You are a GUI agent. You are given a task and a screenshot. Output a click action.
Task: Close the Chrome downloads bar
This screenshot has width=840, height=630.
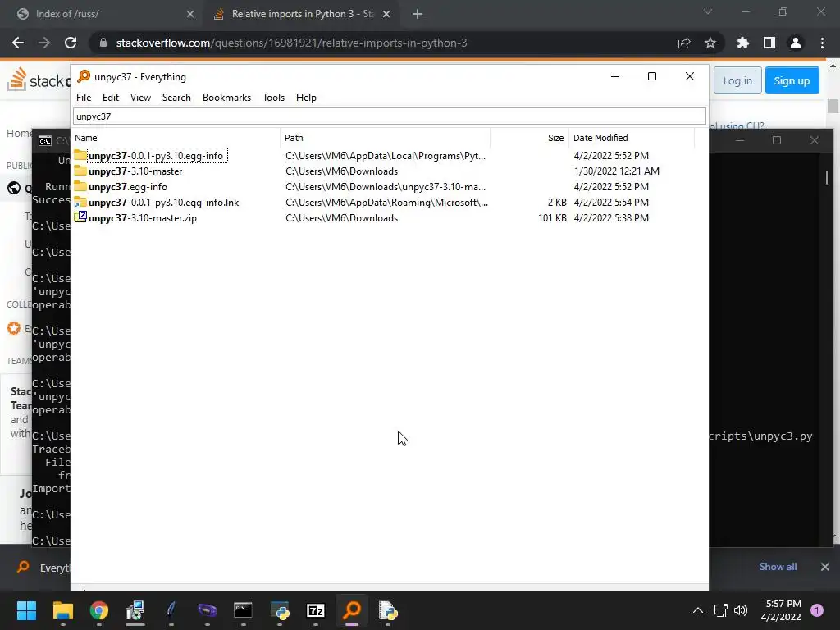(825, 567)
